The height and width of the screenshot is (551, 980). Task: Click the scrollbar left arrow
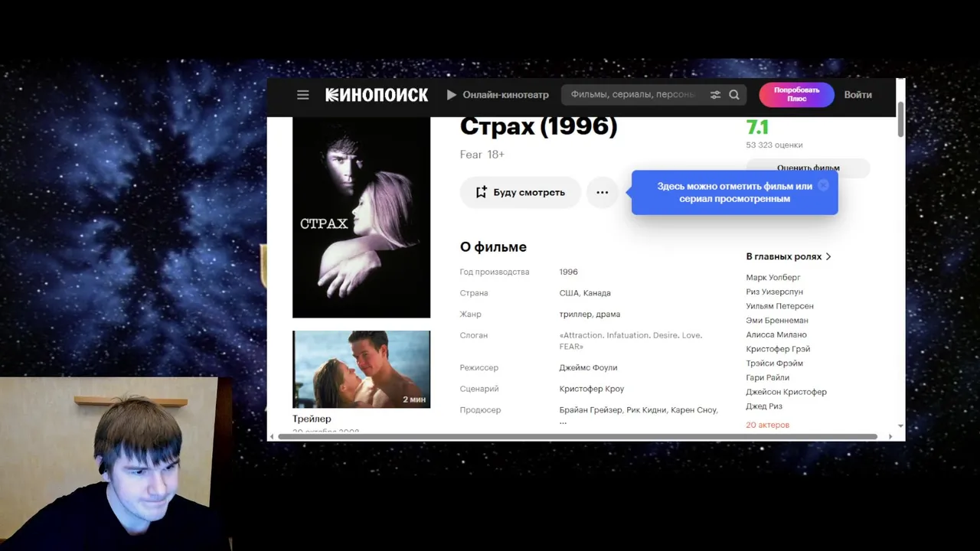pos(271,436)
